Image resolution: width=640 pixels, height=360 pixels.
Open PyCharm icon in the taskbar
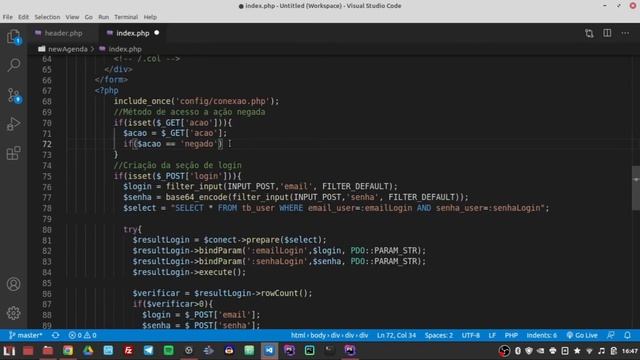coord(309,351)
